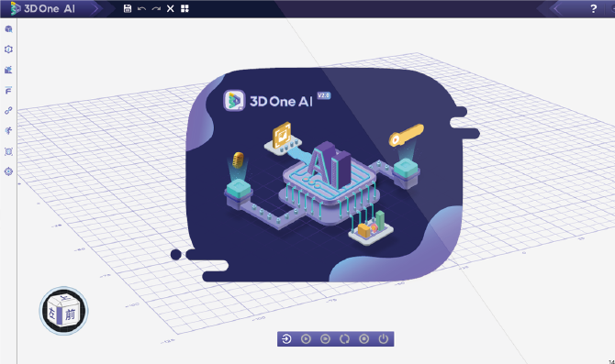Open the cube model library tool
The image size is (615, 364).
[x=8, y=29]
